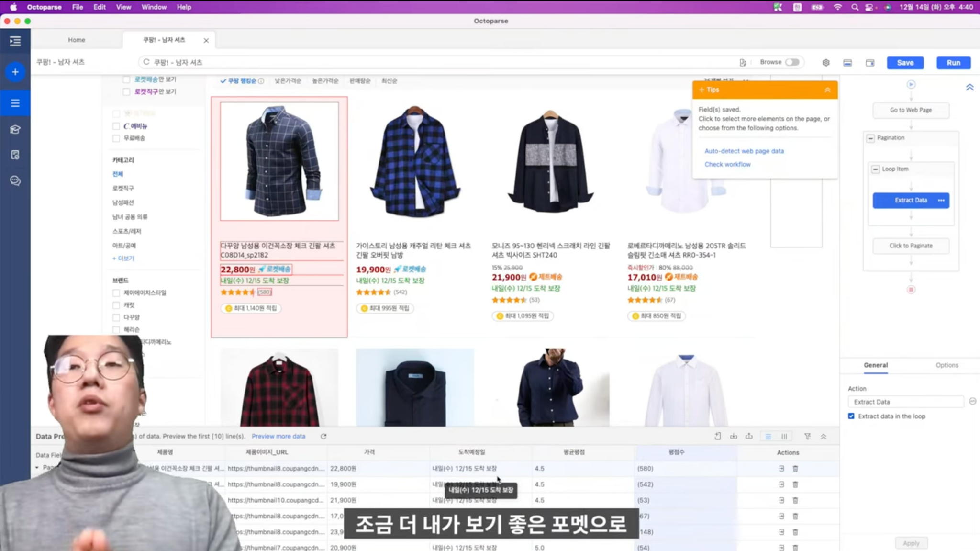Switch to horizontal row view icon
980x551 pixels.
(x=768, y=437)
